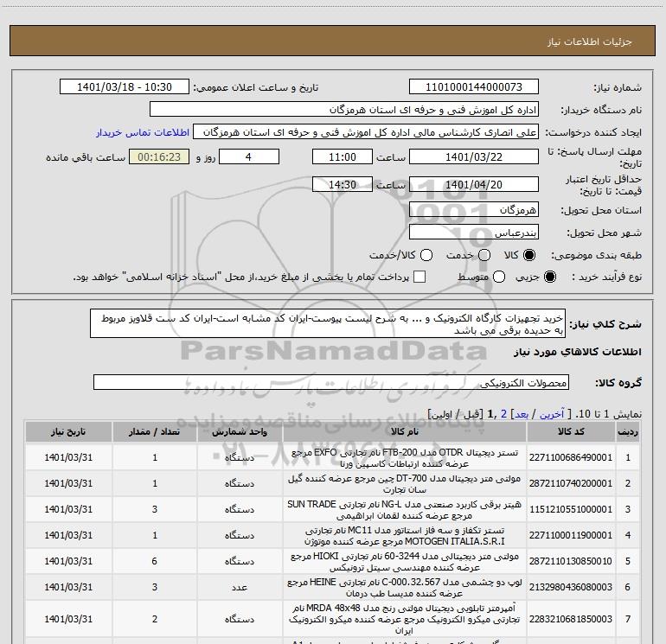Click the OTDR FTB-200 EXFO item name
Viewport: 666px width, 644px height.
click(405, 457)
